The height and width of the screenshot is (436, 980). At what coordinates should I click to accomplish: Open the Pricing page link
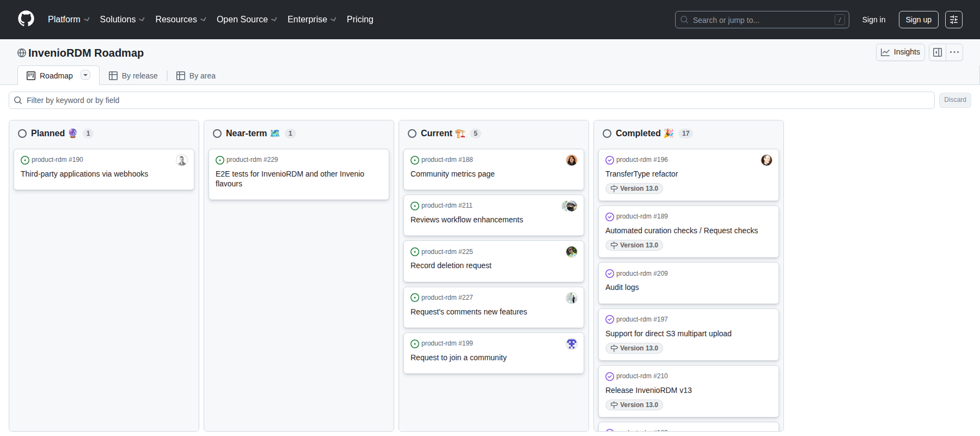point(360,20)
